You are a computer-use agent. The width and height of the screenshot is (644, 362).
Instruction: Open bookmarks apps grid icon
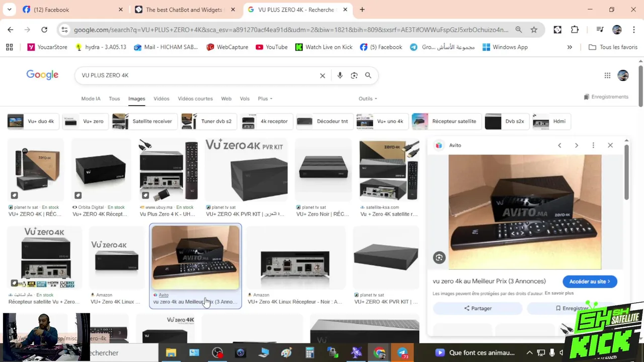(9, 47)
